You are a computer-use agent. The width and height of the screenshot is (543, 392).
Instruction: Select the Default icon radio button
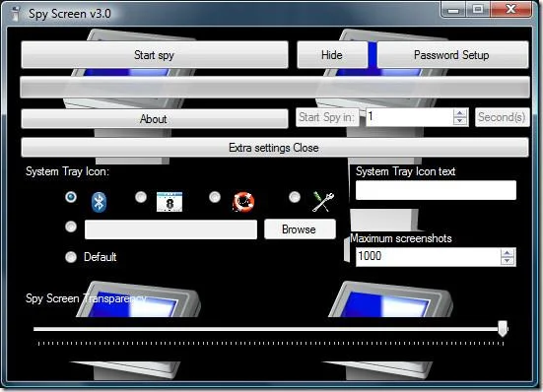71,257
